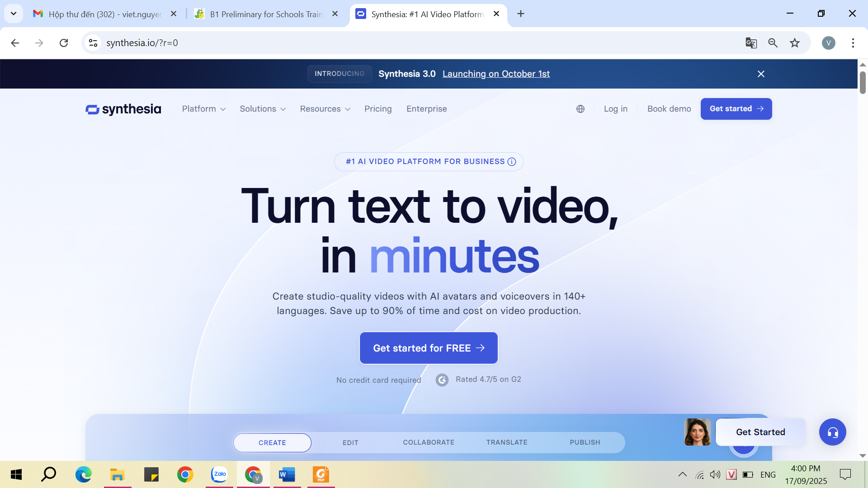Open Chrome three-dot menu

pos(853,43)
